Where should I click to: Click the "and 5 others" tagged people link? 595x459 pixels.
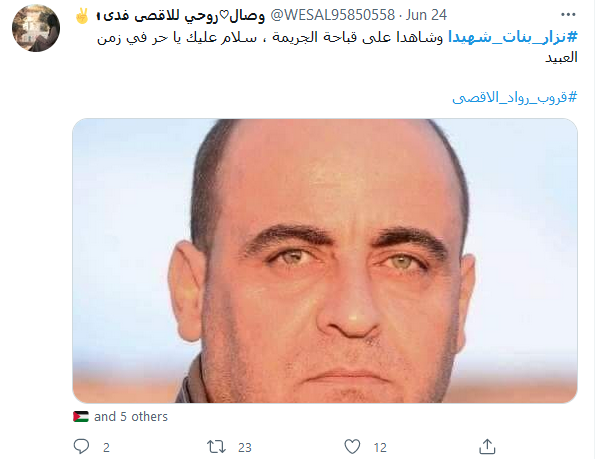point(131,417)
